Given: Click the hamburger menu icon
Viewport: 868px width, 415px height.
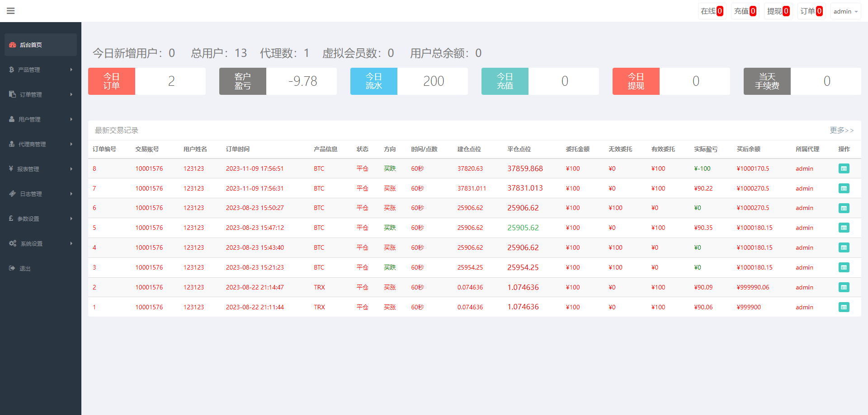Looking at the screenshot, I should click(11, 11).
